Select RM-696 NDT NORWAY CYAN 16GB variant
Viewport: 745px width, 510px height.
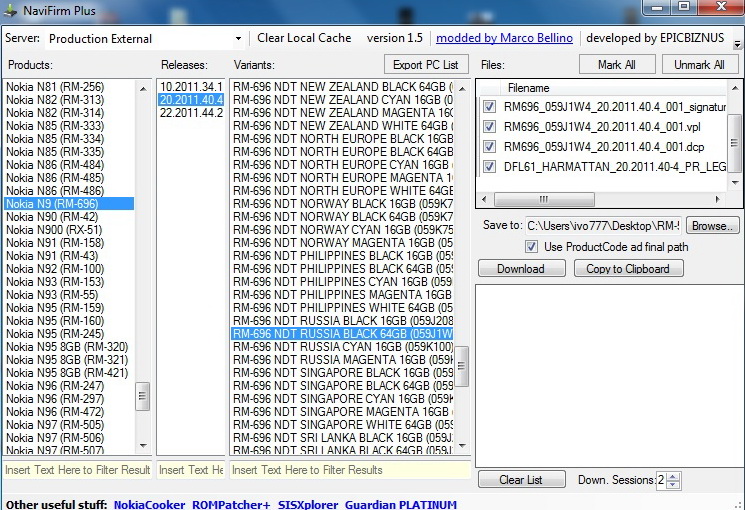343,230
